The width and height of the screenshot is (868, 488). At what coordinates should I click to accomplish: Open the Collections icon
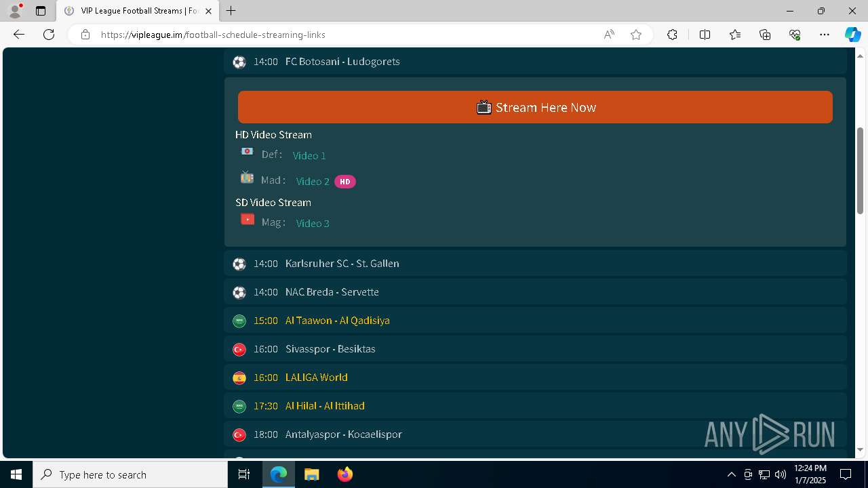pyautogui.click(x=765, y=35)
